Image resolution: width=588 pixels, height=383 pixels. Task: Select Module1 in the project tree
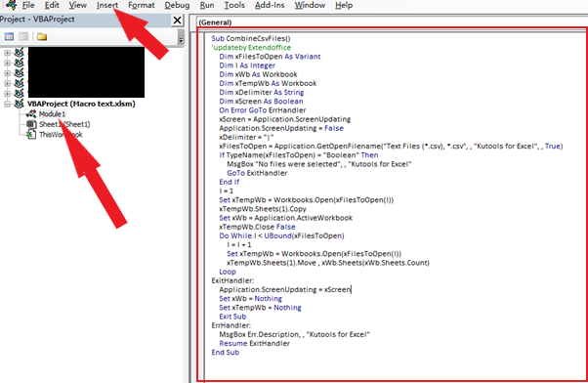point(52,114)
